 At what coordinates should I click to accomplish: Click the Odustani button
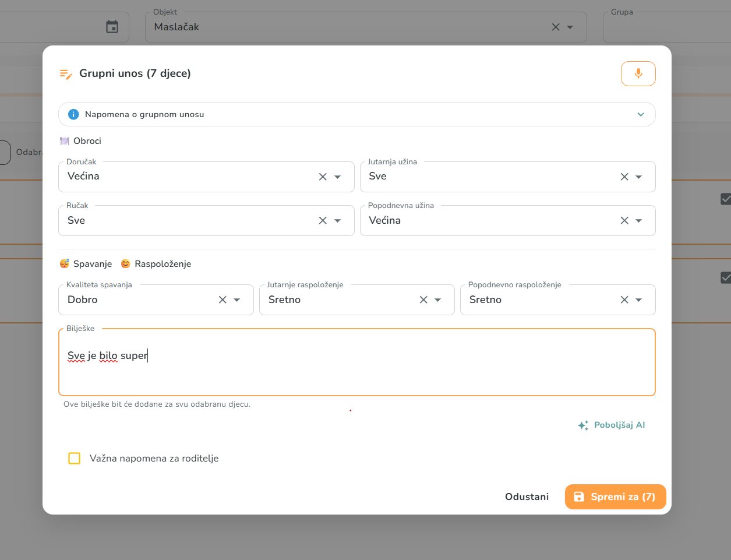(x=527, y=497)
